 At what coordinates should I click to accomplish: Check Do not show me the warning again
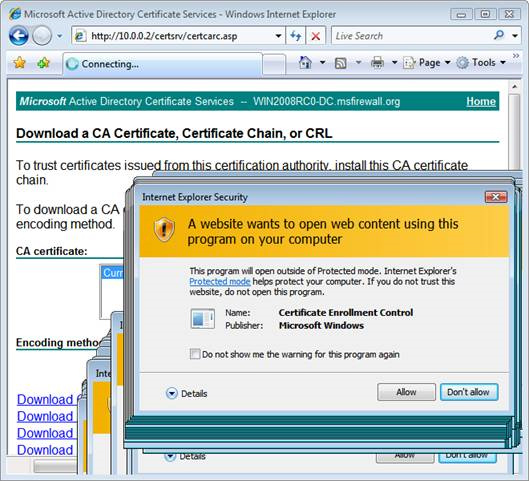click(x=195, y=354)
